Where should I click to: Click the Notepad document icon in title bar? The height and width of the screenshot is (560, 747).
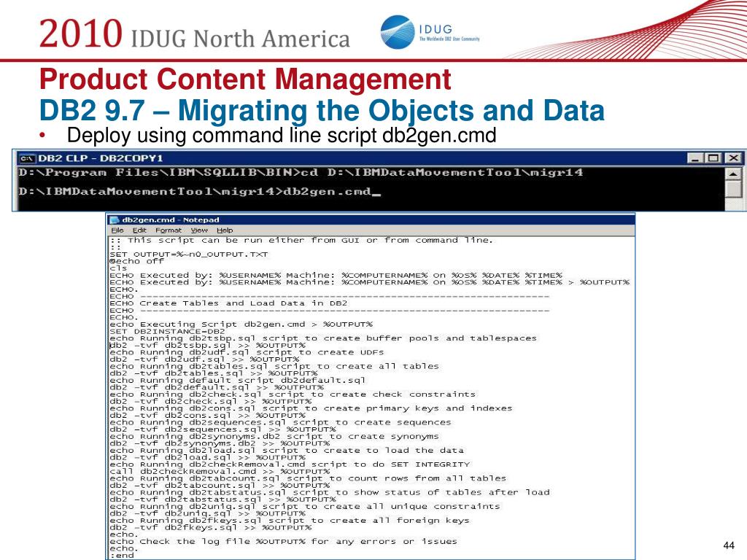coord(115,220)
